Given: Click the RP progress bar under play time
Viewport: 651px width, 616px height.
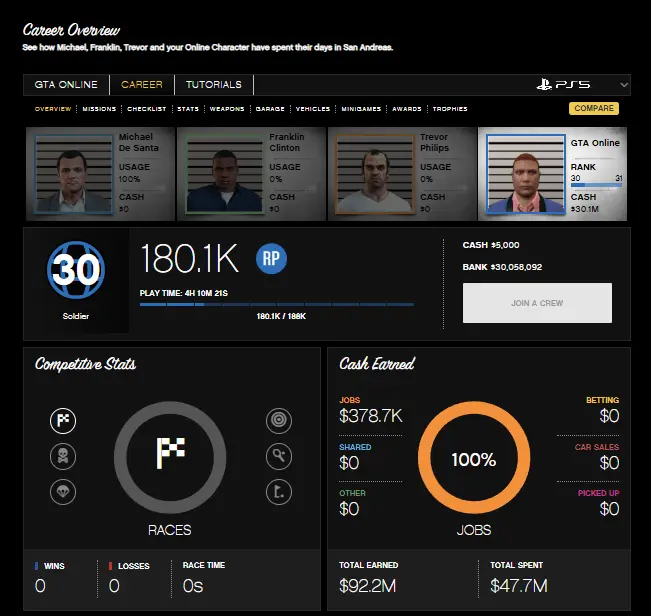Looking at the screenshot, I should point(277,305).
